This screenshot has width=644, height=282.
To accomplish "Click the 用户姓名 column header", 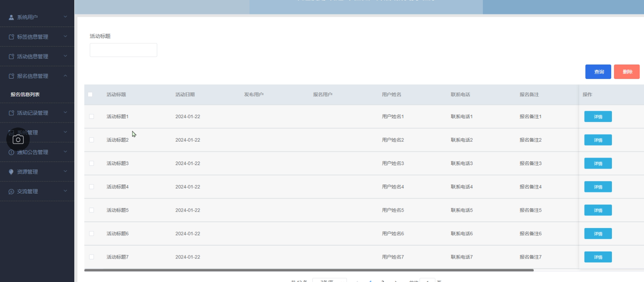I will point(391,95).
